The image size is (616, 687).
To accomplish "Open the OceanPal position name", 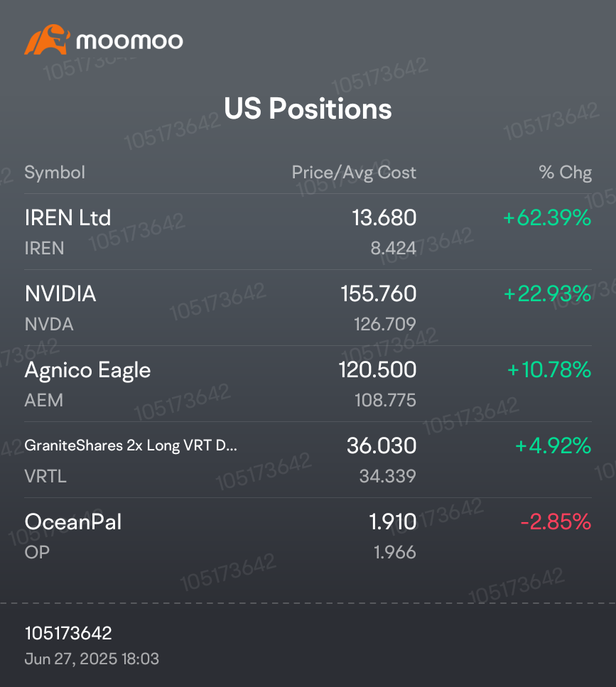I will pos(72,522).
